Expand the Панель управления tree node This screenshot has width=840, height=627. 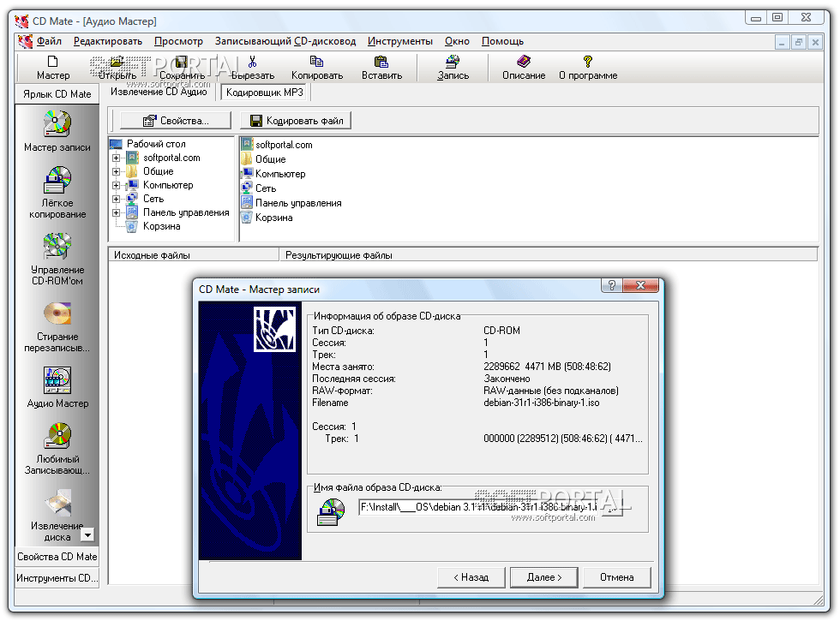[116, 212]
